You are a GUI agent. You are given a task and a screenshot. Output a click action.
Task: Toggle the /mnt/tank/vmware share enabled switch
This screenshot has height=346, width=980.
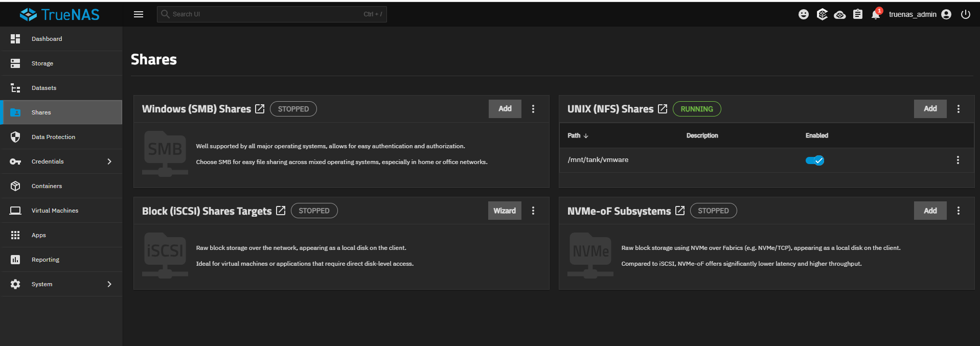pos(815,160)
